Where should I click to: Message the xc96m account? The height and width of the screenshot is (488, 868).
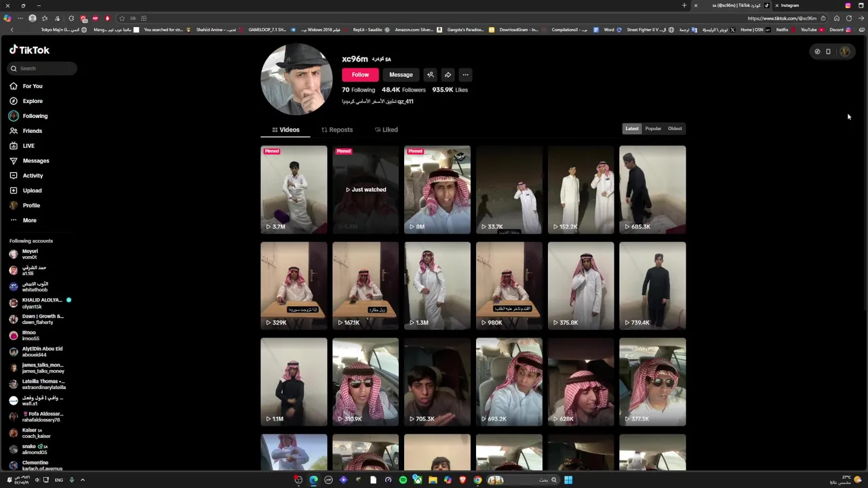click(x=401, y=75)
